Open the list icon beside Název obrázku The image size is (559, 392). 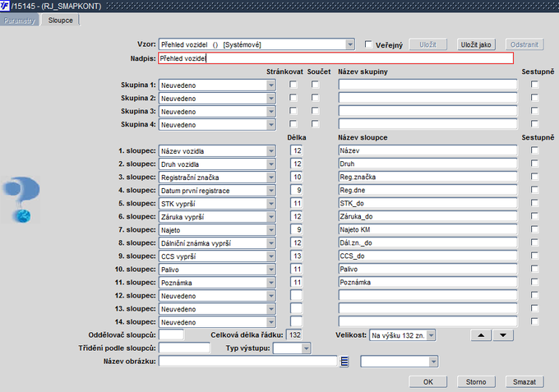(x=345, y=362)
